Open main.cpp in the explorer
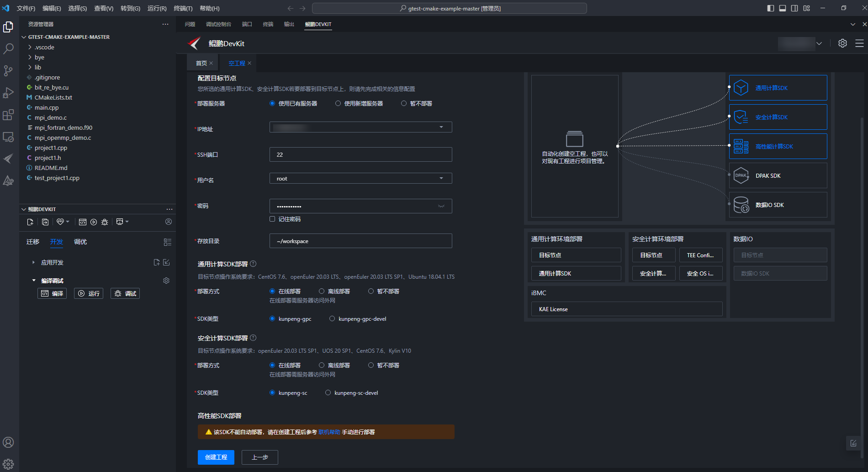868x472 pixels. pos(47,107)
